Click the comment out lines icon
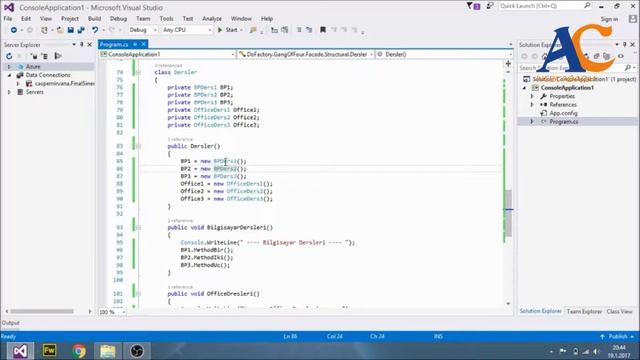 [x=299, y=30]
